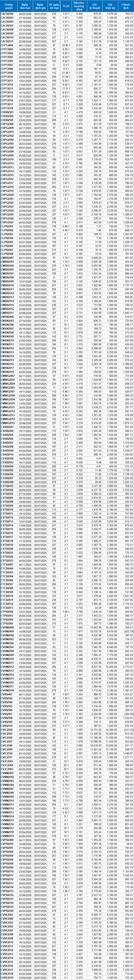Select warrant code CFPT2518

pyautogui.click(x=7, y=108)
